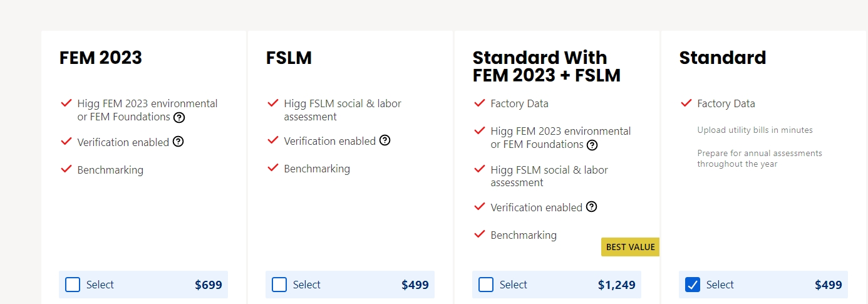Click the Standard With FEM 2023 + FSLM heading

(546, 66)
